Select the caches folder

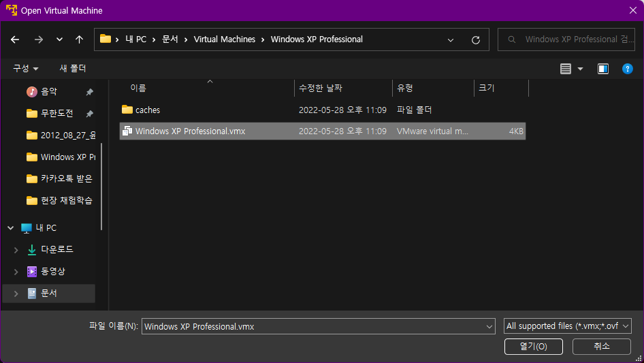[x=323, y=110]
